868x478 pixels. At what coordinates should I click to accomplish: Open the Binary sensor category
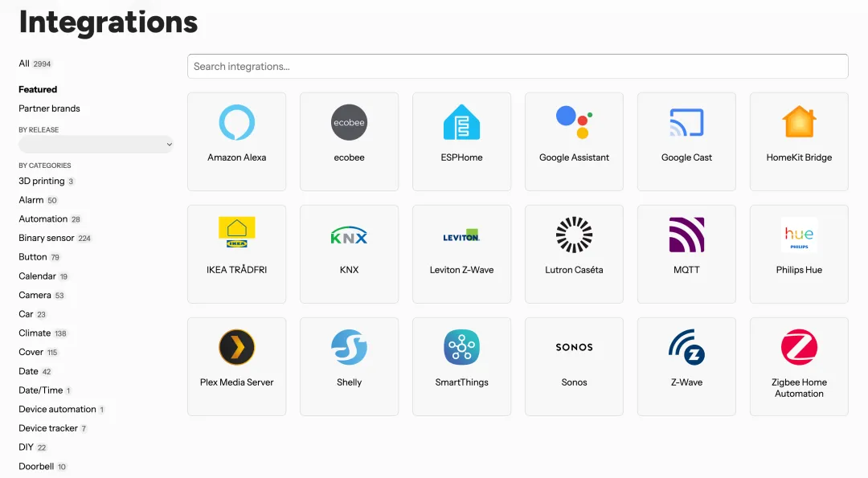click(x=55, y=238)
